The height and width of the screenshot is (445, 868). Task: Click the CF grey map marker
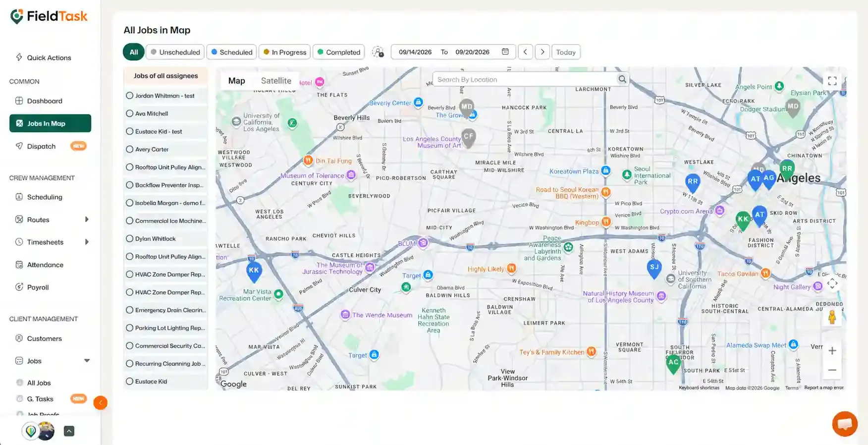point(468,138)
